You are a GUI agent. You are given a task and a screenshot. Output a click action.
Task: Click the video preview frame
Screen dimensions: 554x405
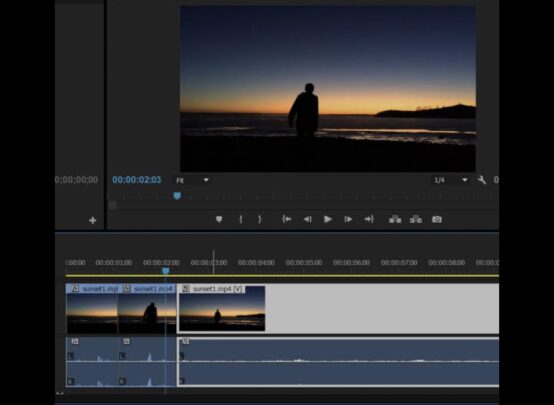click(x=328, y=89)
